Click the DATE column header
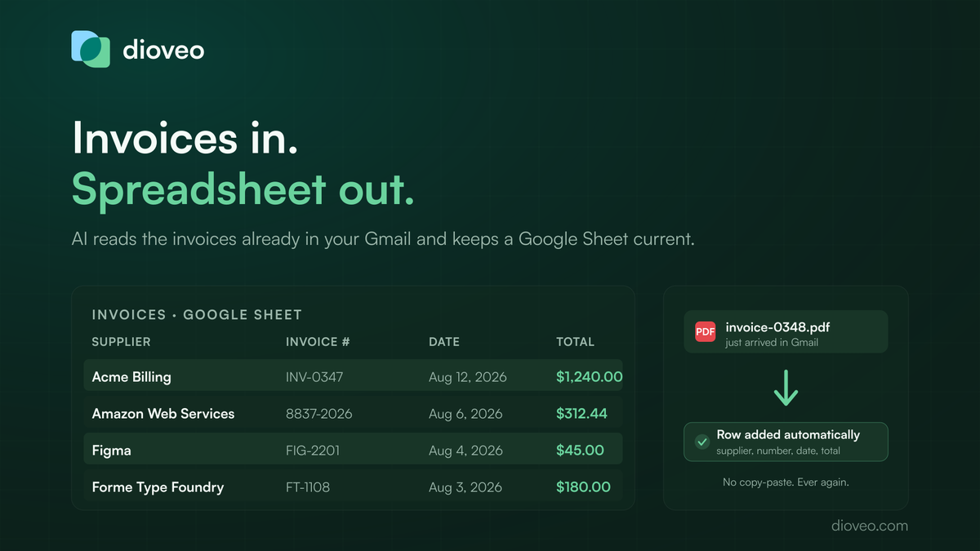The height and width of the screenshot is (551, 980). pos(444,342)
